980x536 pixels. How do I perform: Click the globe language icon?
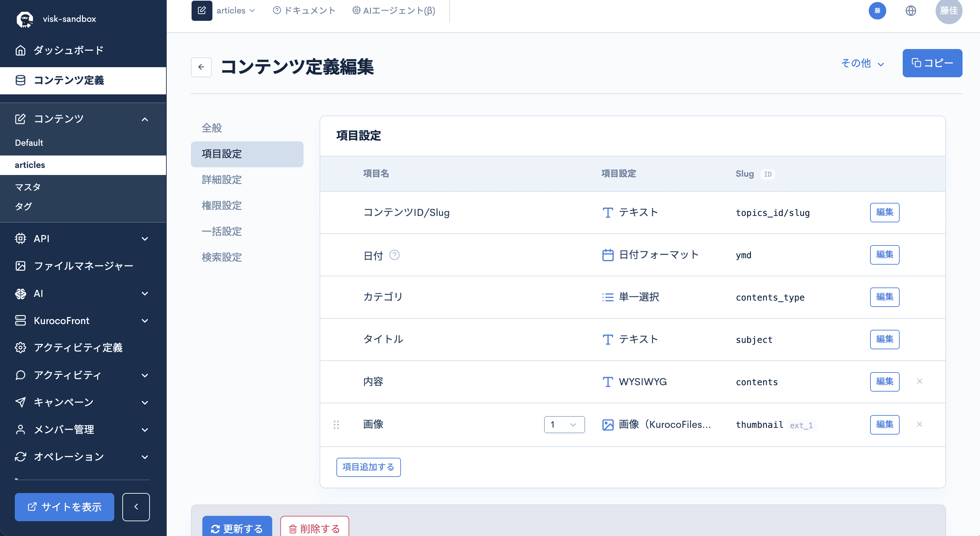click(910, 11)
